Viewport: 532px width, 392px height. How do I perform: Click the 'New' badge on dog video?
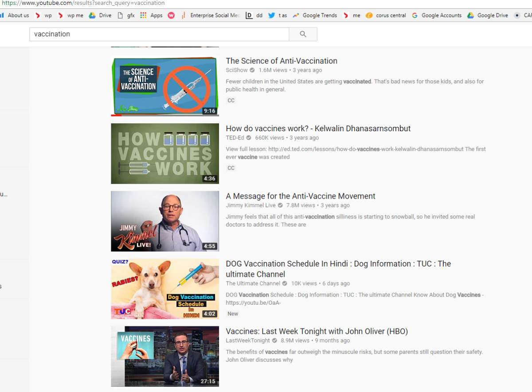tap(233, 314)
